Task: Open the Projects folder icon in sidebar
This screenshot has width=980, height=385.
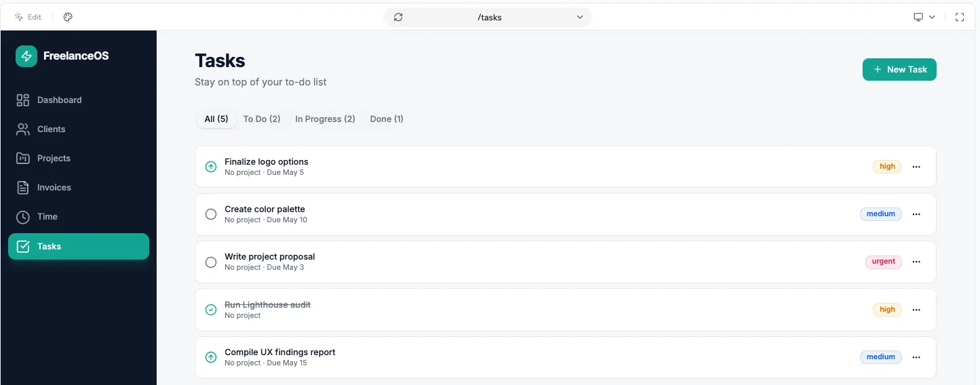Action: pyautogui.click(x=23, y=159)
